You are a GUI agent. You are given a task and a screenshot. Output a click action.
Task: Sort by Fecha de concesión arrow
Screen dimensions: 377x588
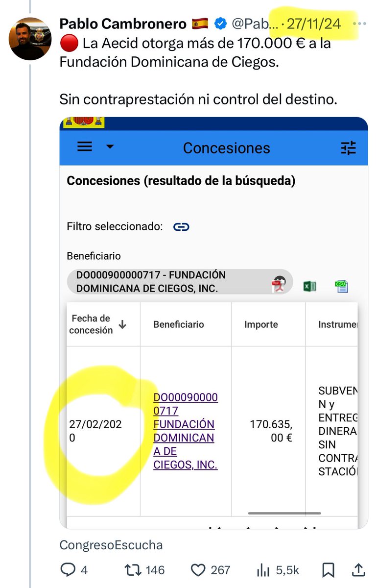coord(123,324)
